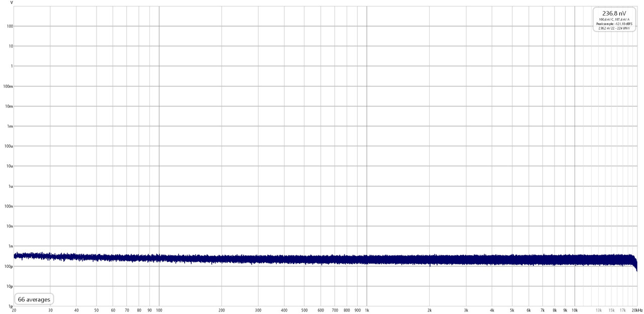The width and height of the screenshot is (644, 314).
Task: Click the '30' frequency axis label
Action: click(x=50, y=310)
